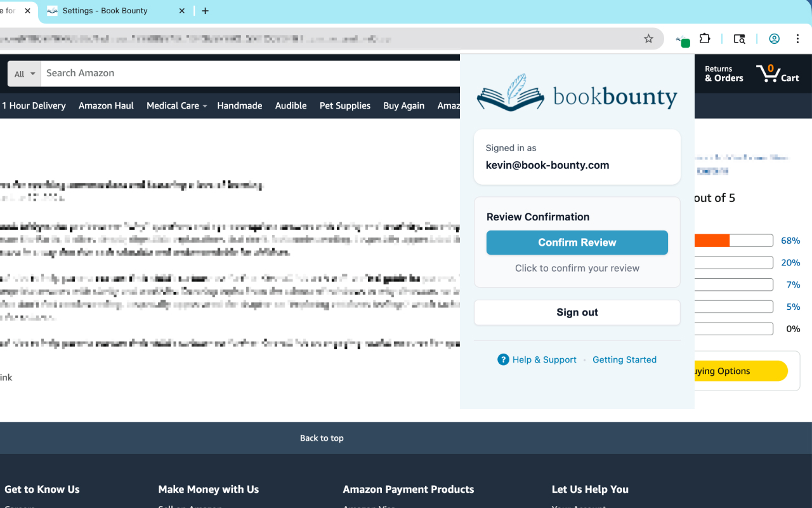The height and width of the screenshot is (508, 812).
Task: Expand the Medical Care menu chevron
Action: tap(205, 105)
